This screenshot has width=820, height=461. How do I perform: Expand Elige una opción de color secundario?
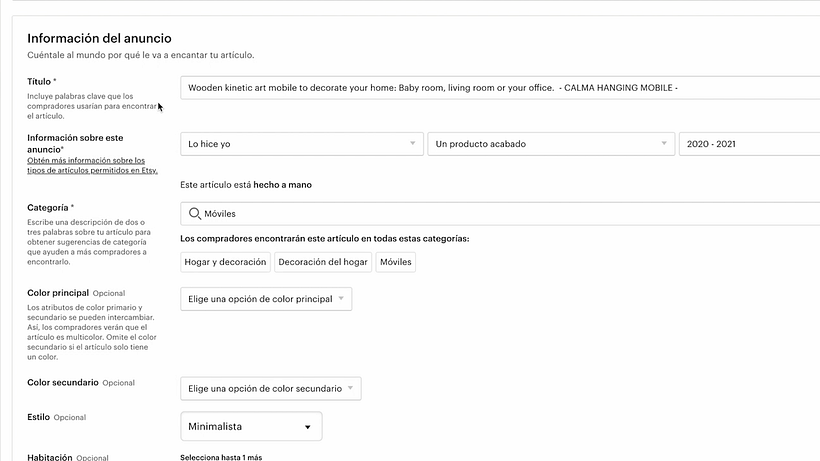[271, 388]
